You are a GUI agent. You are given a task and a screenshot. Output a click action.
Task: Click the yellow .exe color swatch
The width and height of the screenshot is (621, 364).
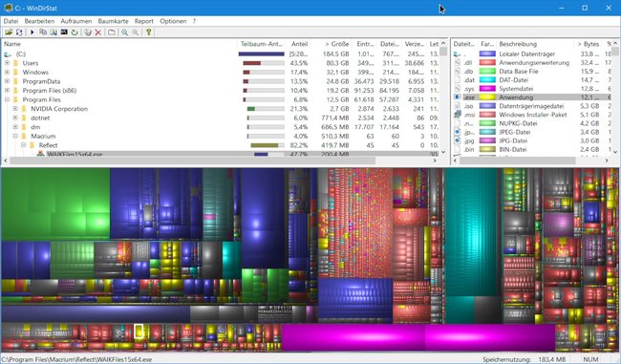click(x=487, y=97)
